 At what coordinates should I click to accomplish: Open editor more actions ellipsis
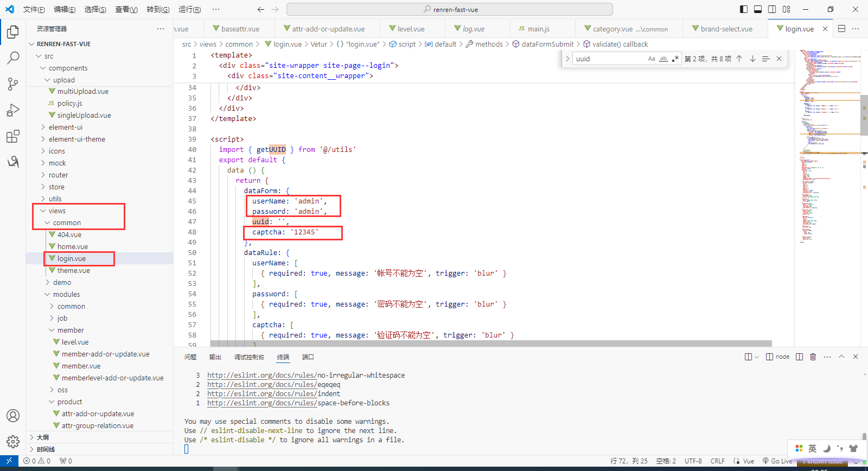point(856,29)
